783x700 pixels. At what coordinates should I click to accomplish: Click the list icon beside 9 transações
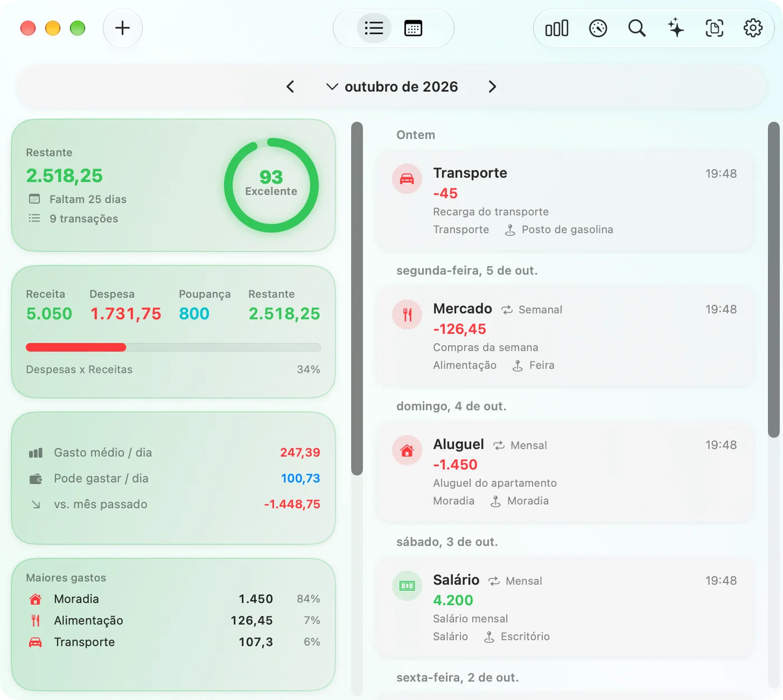[x=35, y=218]
